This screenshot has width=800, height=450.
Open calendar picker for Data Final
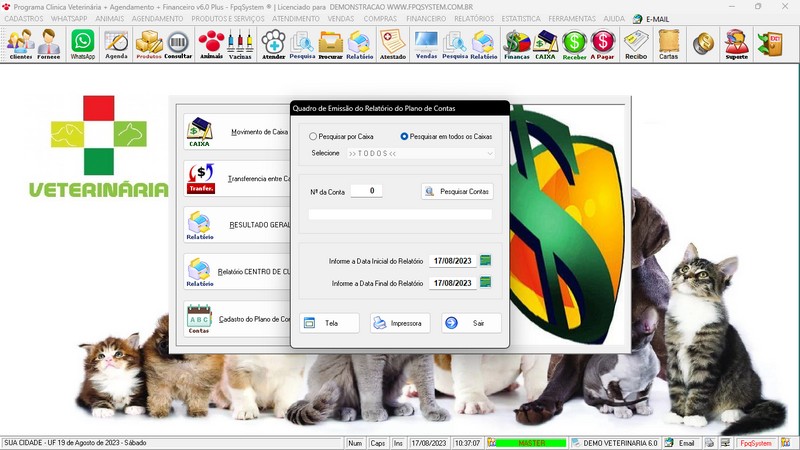click(486, 283)
